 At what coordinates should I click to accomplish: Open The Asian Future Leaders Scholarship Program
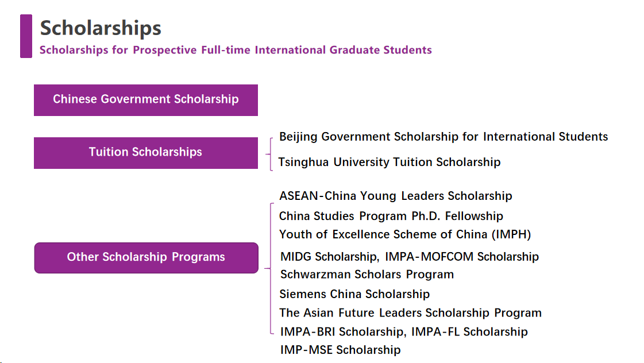tap(410, 313)
